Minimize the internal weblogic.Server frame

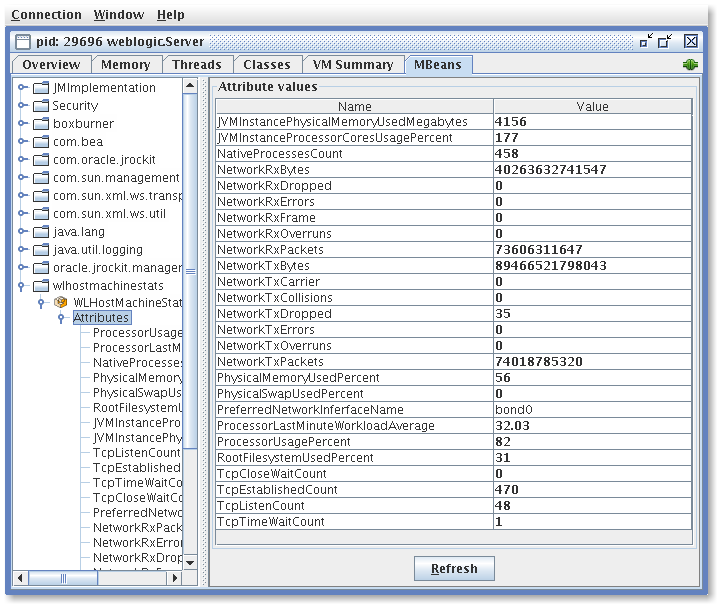(x=647, y=41)
